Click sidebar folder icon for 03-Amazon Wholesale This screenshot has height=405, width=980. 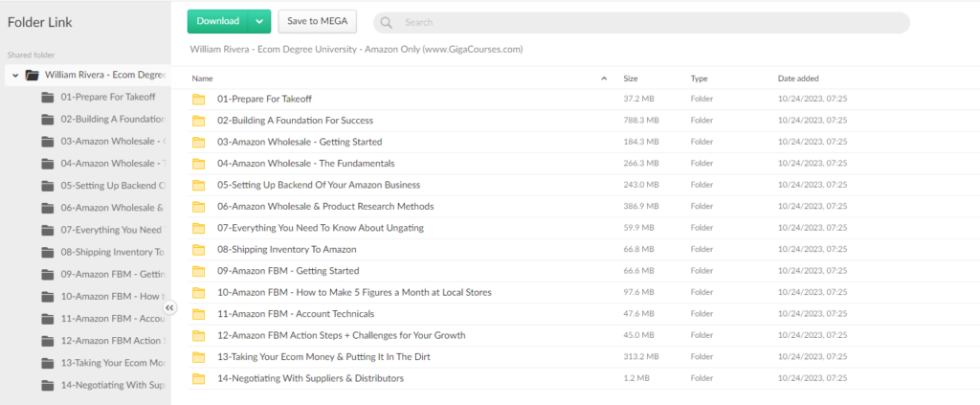point(48,142)
